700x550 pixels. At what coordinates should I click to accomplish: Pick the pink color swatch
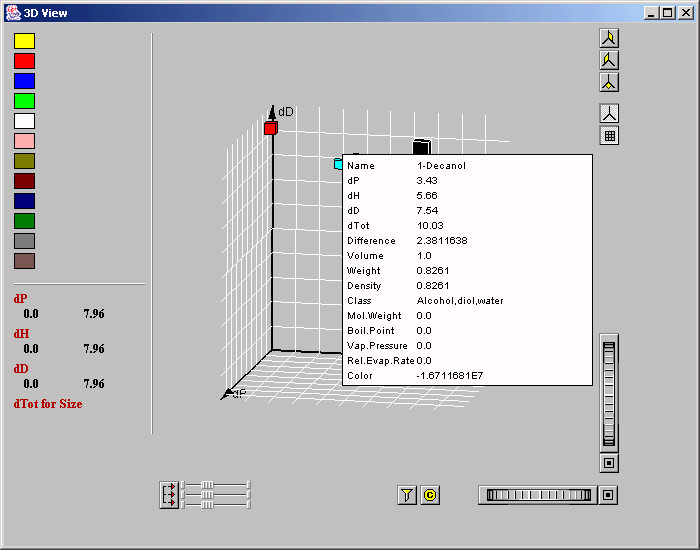coord(24,141)
